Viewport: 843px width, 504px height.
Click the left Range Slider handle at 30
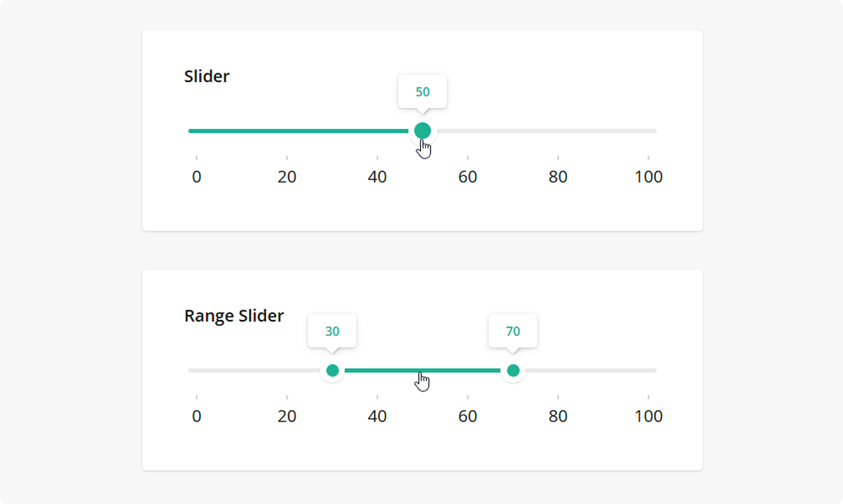[x=333, y=370]
